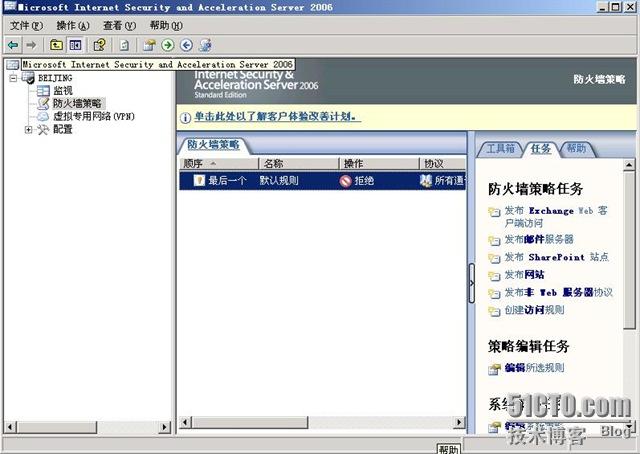Click the task pane vertical scrollbar thumb
The width and height of the screenshot is (640, 454).
click(629, 250)
